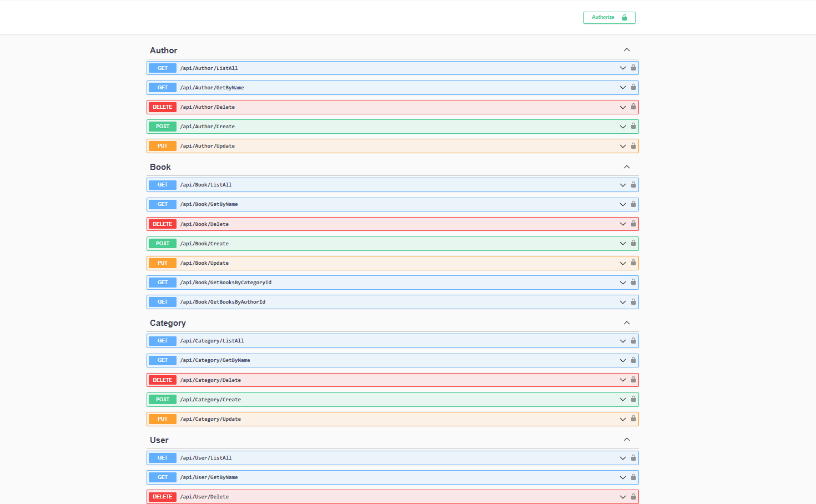Open the DELETE /api/Book/Delete endpoint row
This screenshot has width=816, height=504.
[389, 224]
